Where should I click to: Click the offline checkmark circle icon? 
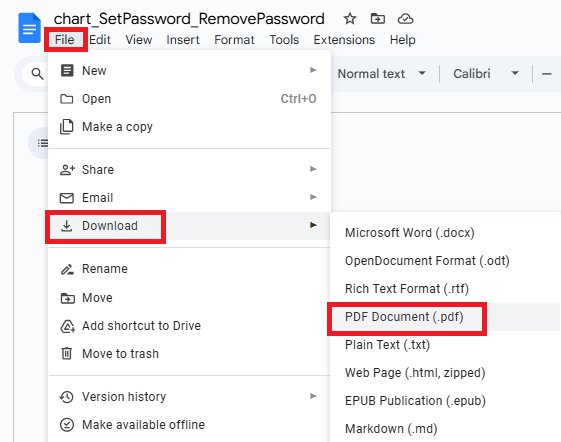(x=67, y=425)
